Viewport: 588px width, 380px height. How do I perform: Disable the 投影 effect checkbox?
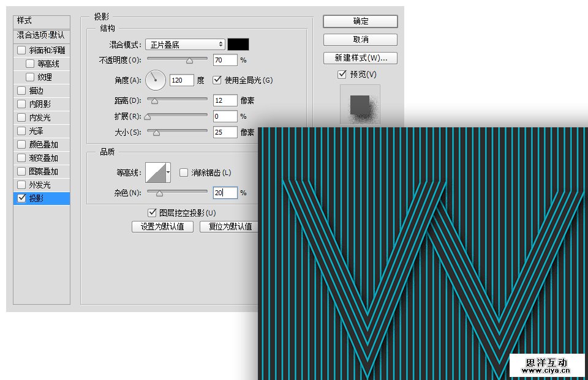(x=21, y=198)
